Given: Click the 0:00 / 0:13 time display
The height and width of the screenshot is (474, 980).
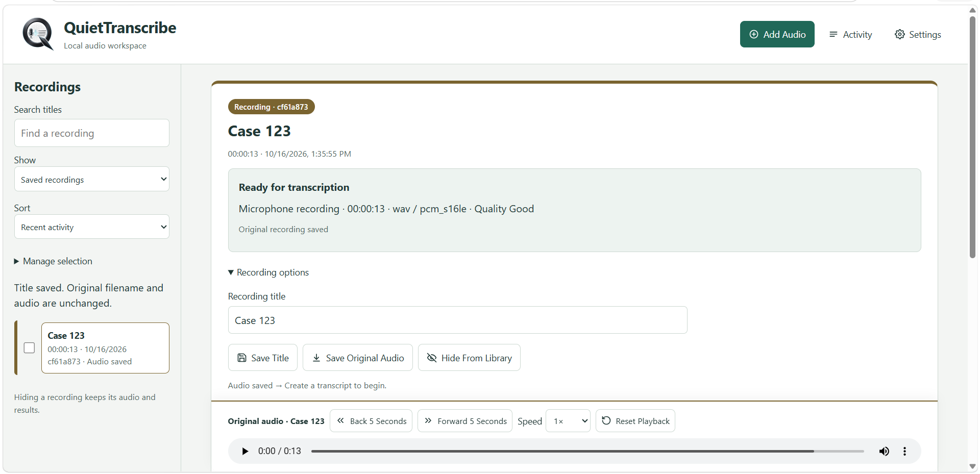Looking at the screenshot, I should 280,451.
